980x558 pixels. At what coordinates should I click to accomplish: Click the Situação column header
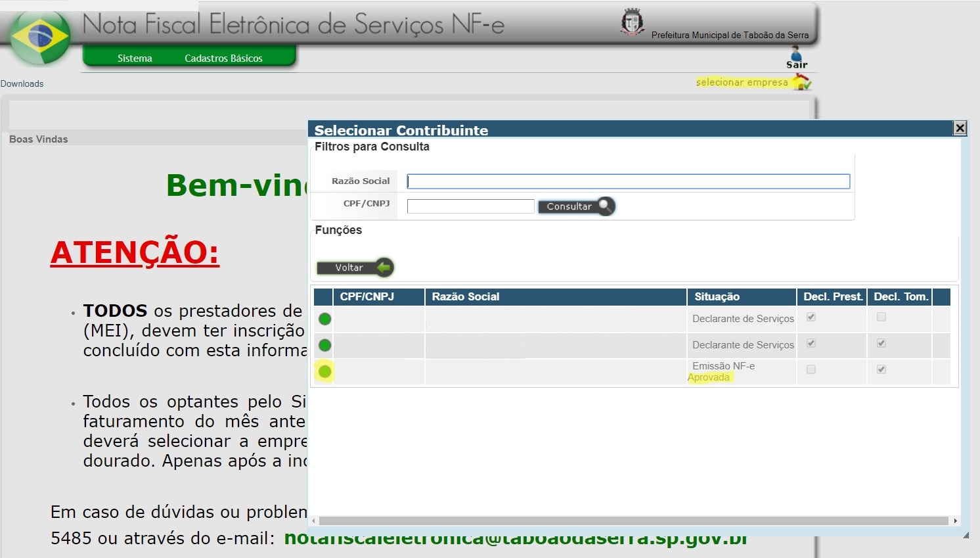[742, 297]
